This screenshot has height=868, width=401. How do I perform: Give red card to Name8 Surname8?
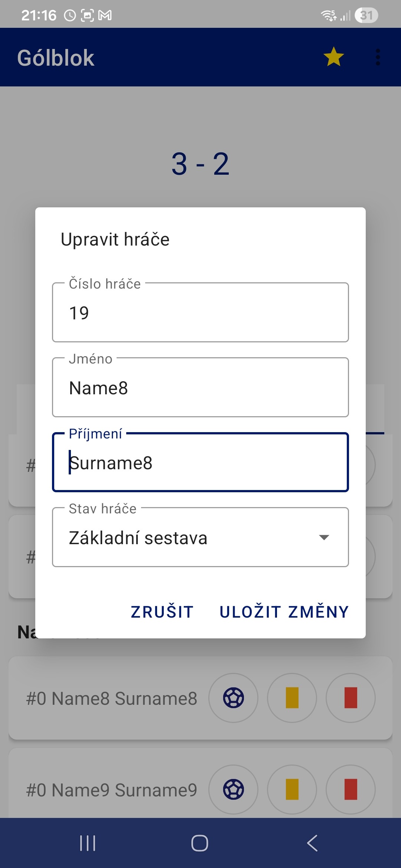point(351,698)
